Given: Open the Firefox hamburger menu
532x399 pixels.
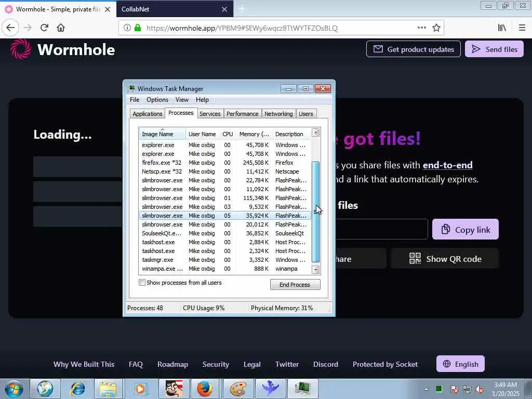Looking at the screenshot, I should pos(522,28).
